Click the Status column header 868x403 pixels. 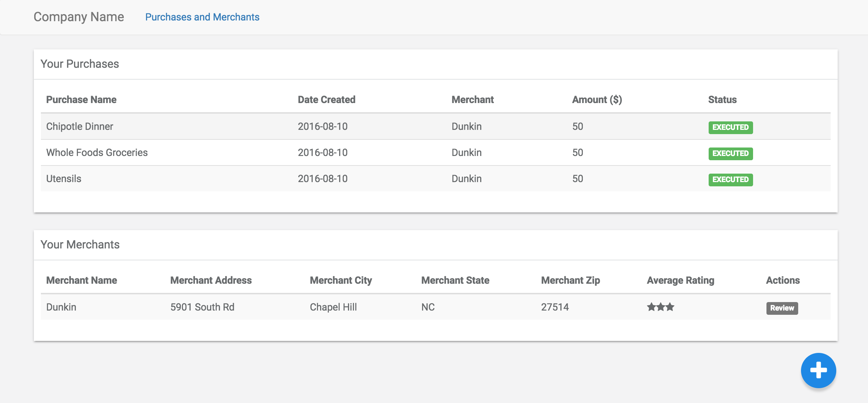(722, 100)
